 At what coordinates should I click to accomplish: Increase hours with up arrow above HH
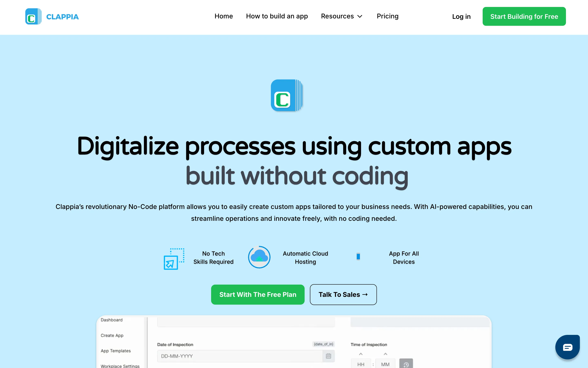(361, 354)
